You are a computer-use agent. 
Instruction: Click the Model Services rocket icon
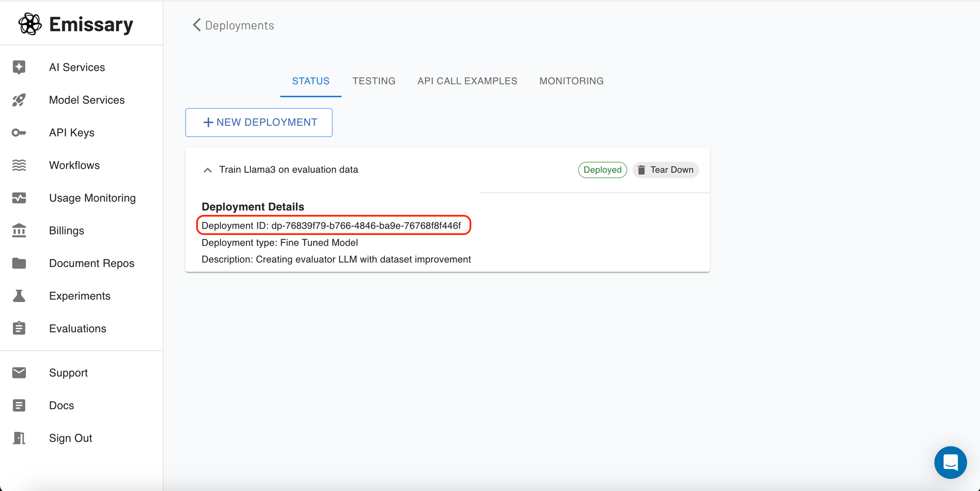coord(19,100)
